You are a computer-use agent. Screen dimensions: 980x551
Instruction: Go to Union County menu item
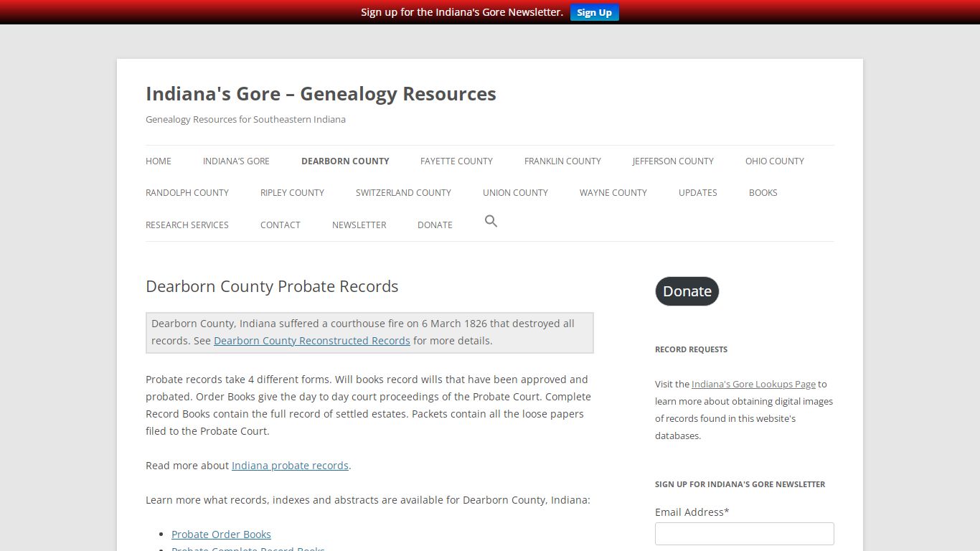(x=515, y=193)
